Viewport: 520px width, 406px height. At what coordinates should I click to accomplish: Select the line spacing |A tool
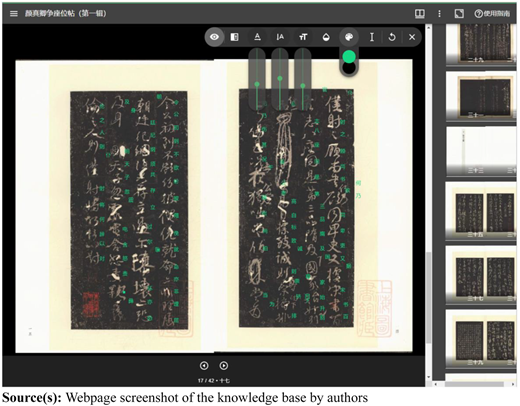tap(280, 37)
